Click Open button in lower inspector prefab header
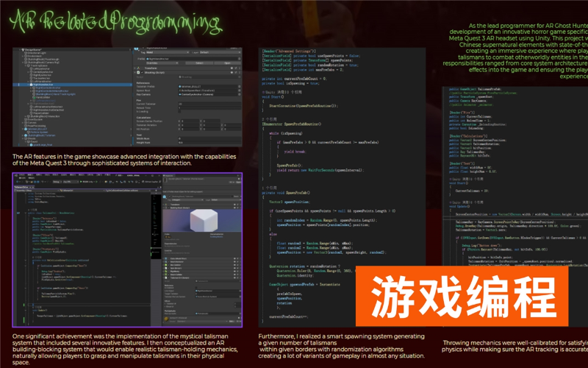 pyautogui.click(x=239, y=182)
